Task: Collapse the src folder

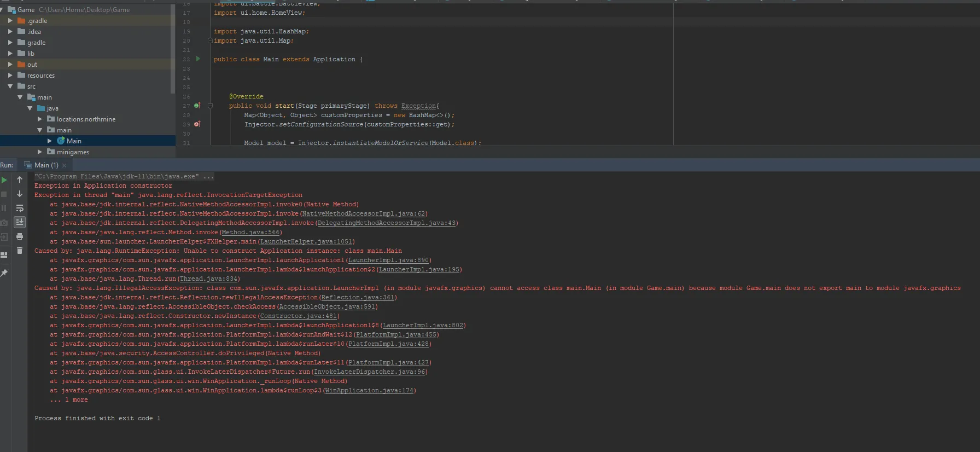Action: [10, 86]
